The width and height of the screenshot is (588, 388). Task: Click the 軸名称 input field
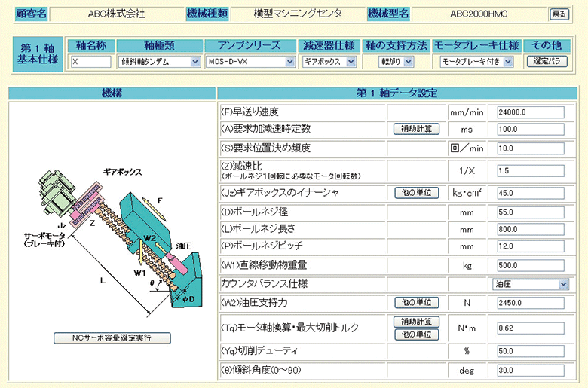coord(90,61)
